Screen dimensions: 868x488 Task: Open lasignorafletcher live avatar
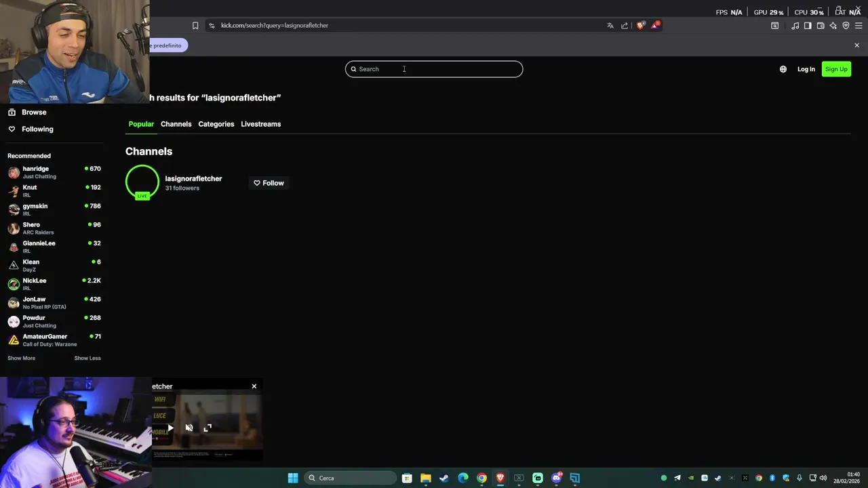tap(142, 182)
